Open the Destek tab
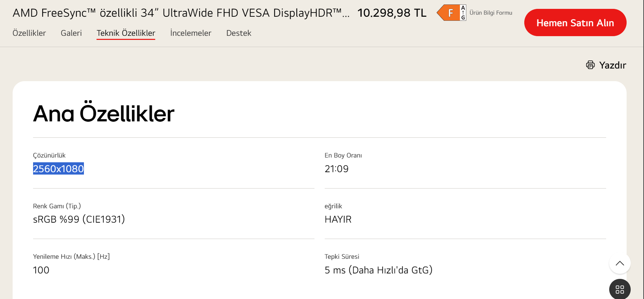 [x=239, y=33]
